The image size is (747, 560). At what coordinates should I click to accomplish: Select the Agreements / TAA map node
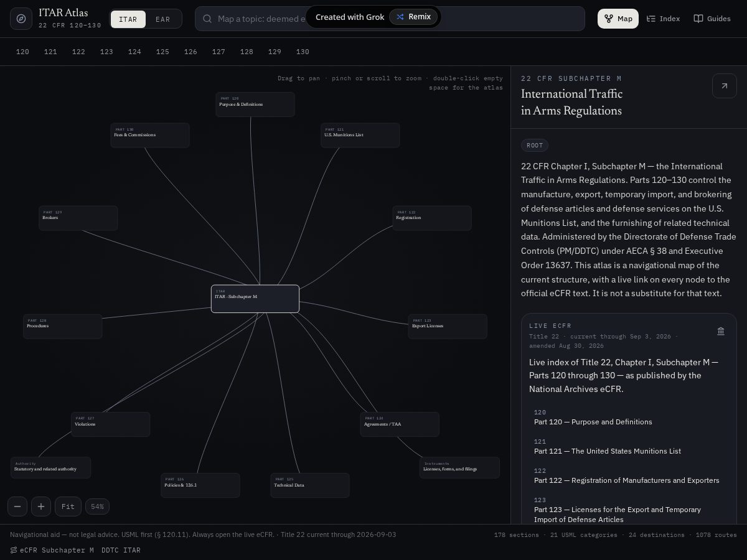[x=400, y=424]
